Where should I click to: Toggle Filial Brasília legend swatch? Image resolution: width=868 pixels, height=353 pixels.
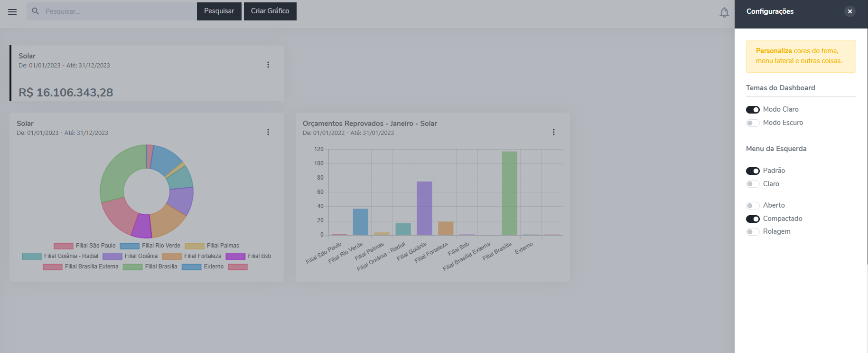pyautogui.click(x=132, y=267)
